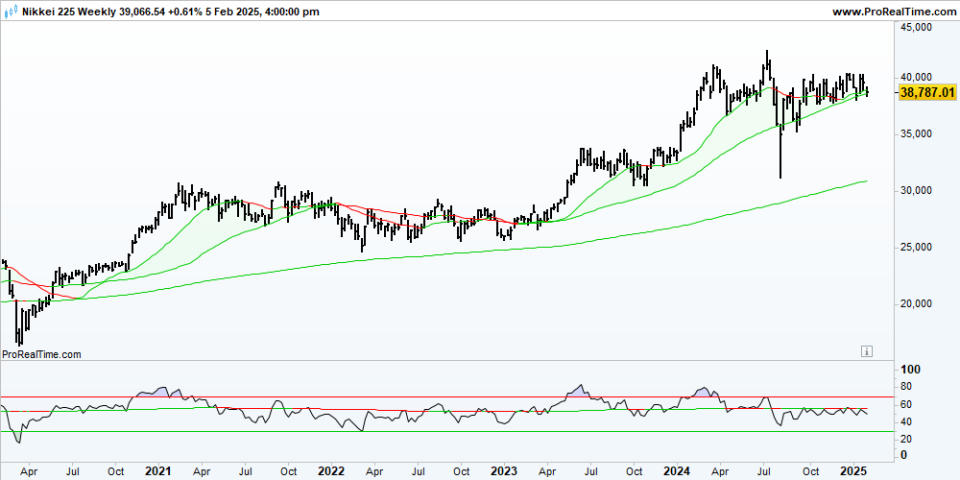Viewport: 960px width, 480px height.
Task: Click the current price tag 38,787.01
Action: (x=928, y=92)
